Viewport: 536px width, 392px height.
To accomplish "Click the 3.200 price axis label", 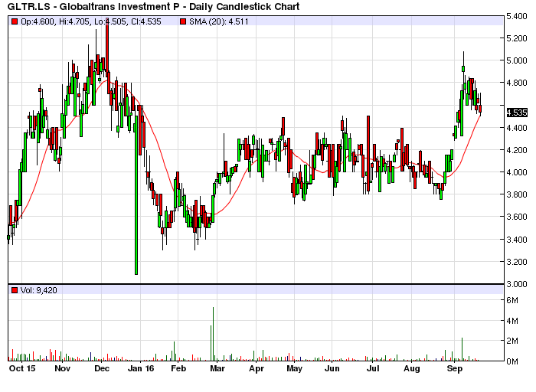I will coord(517,262).
